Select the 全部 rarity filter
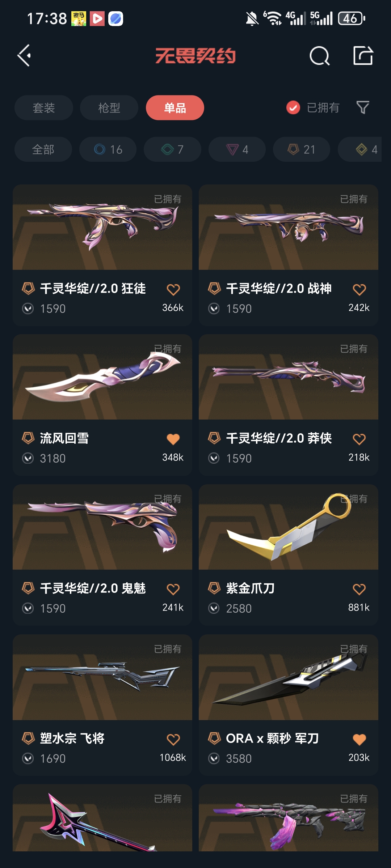Image resolution: width=391 pixels, height=868 pixels. (43, 149)
